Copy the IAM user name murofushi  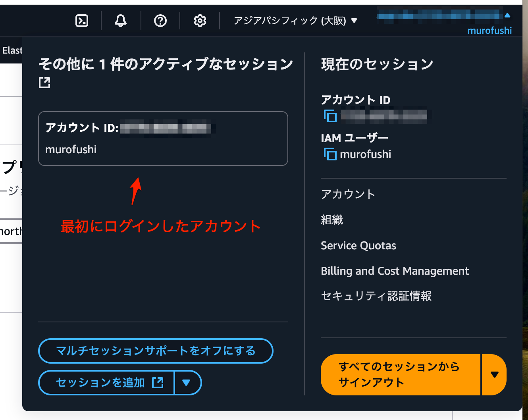330,154
